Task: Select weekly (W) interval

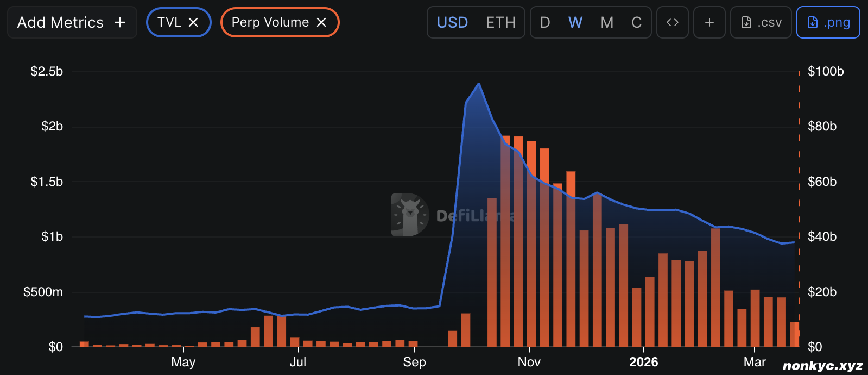Action: [x=575, y=22]
